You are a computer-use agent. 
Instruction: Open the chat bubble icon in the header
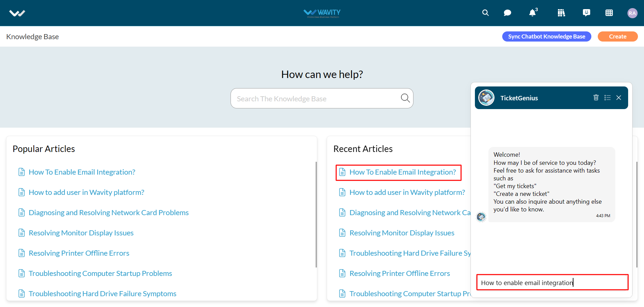tap(507, 13)
